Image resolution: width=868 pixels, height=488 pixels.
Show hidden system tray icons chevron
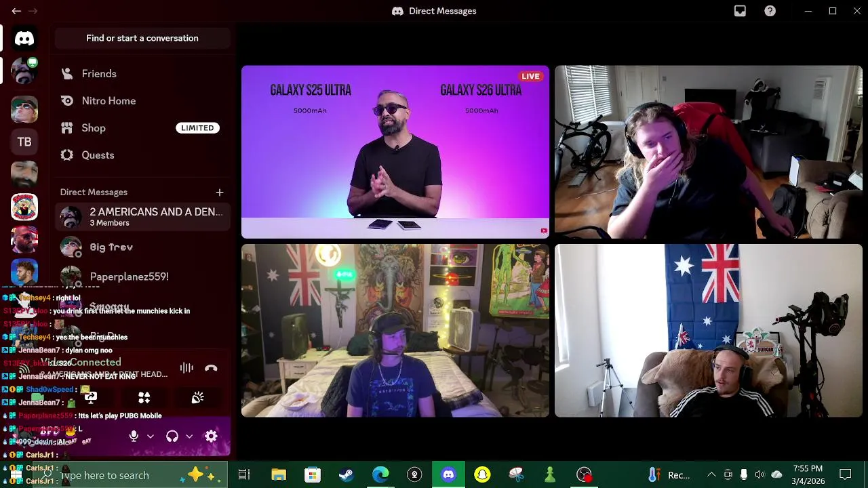tap(711, 474)
